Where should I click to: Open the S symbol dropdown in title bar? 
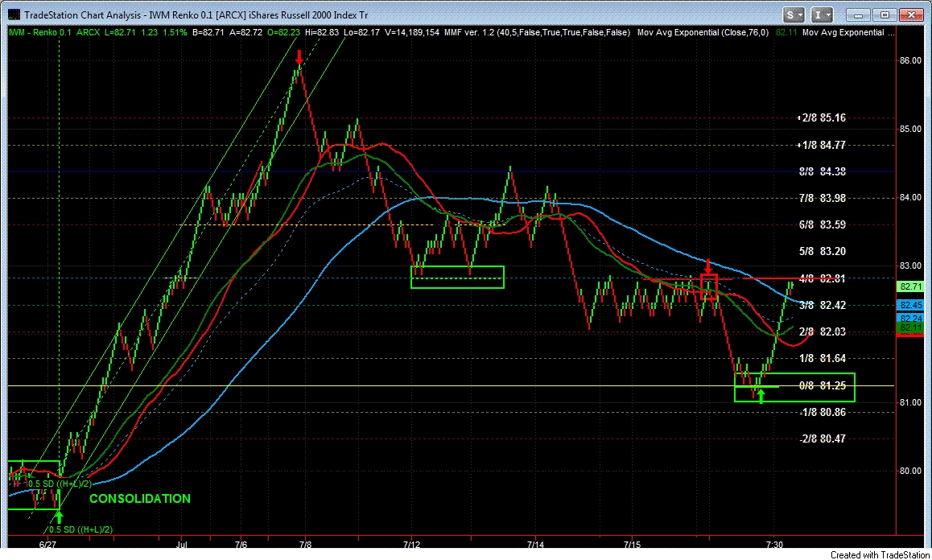[794, 14]
